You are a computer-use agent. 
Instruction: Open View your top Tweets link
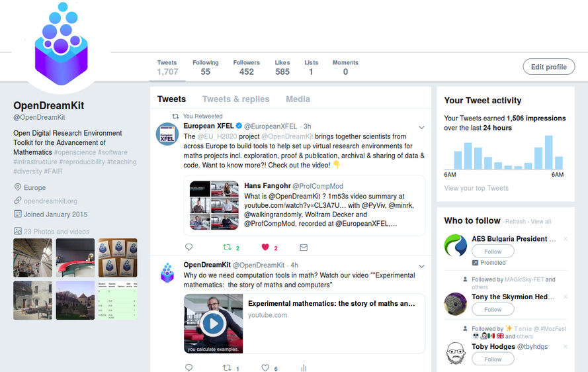coord(476,188)
